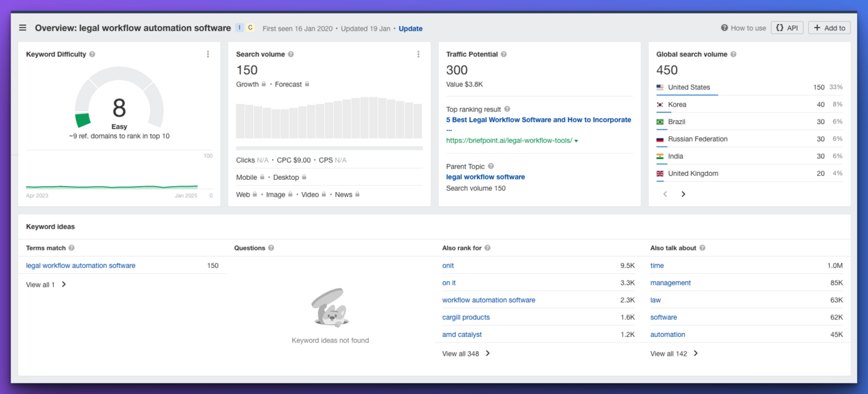Click the lock icon next to Mobile
The width and height of the screenshot is (868, 394).
click(x=263, y=177)
